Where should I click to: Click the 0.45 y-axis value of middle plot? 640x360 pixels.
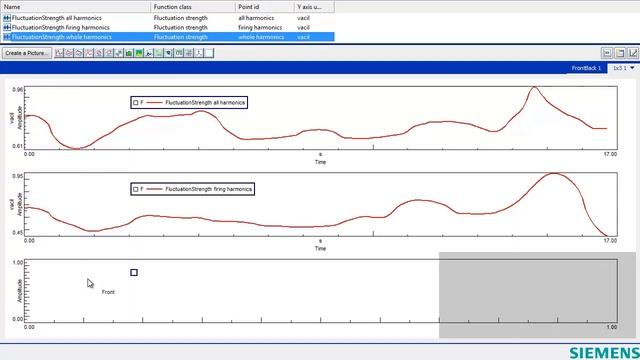[18, 233]
